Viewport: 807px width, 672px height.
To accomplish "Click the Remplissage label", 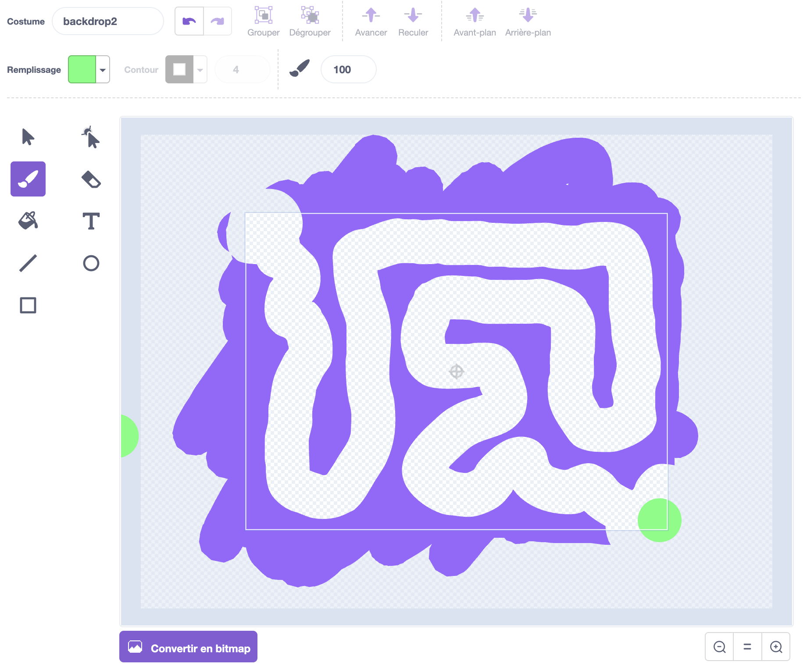I will click(x=34, y=70).
